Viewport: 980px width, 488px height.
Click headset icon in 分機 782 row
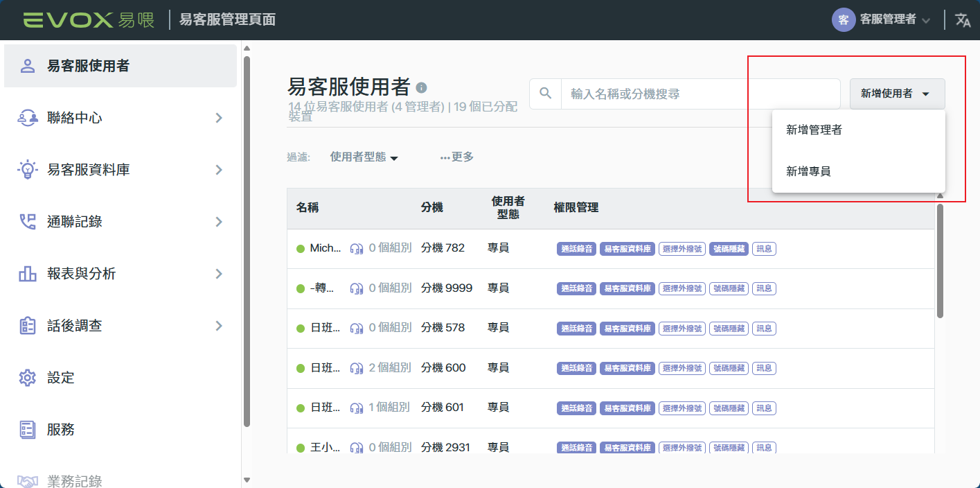357,248
